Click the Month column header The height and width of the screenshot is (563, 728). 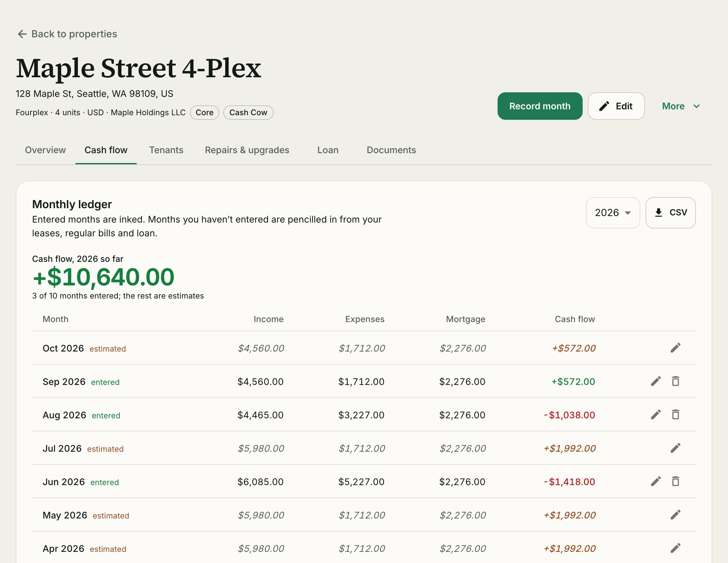coord(55,319)
